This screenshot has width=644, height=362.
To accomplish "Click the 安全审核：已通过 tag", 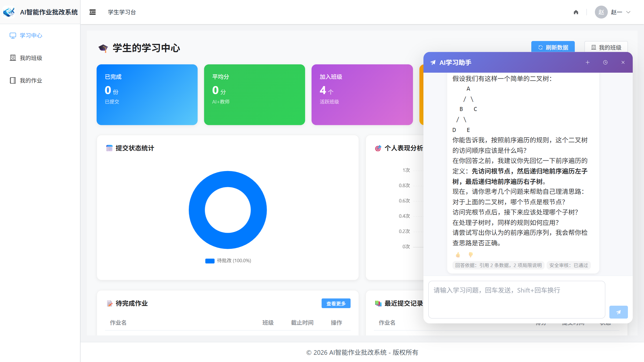I will (x=569, y=265).
